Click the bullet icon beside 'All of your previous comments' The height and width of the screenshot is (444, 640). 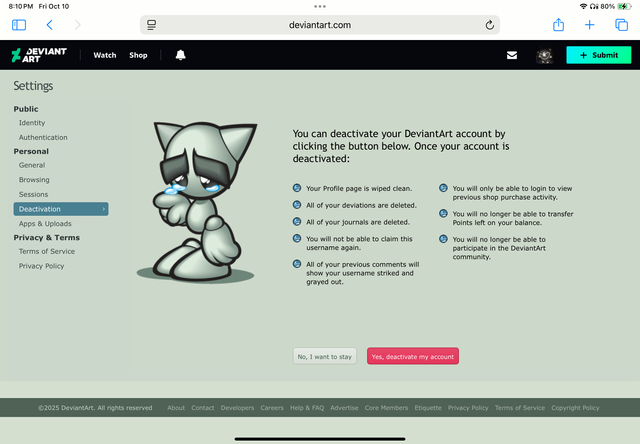[297, 264]
